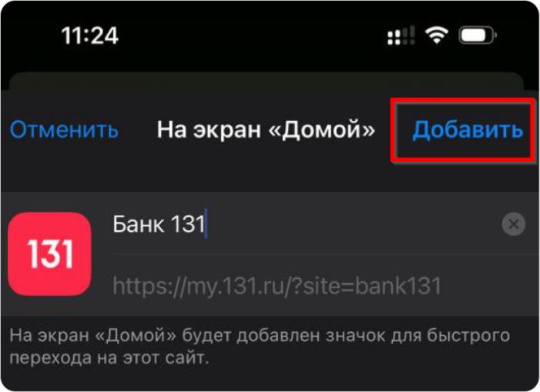Tap the battery indicator icon
The image size is (540, 392).
coord(478,35)
